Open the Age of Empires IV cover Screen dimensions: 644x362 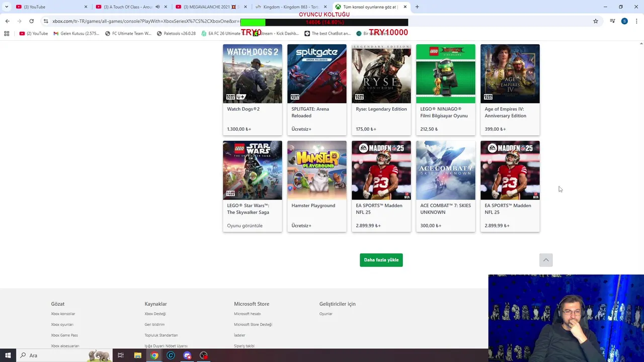click(510, 73)
